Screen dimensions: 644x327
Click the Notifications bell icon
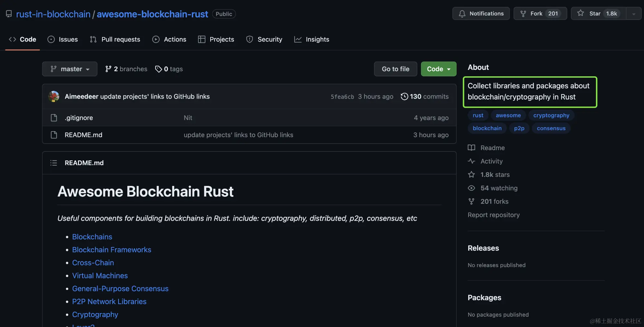click(462, 14)
